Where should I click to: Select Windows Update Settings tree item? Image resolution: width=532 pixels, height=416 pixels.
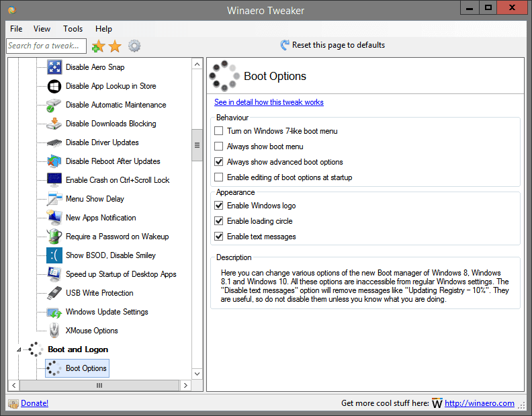pyautogui.click(x=107, y=312)
